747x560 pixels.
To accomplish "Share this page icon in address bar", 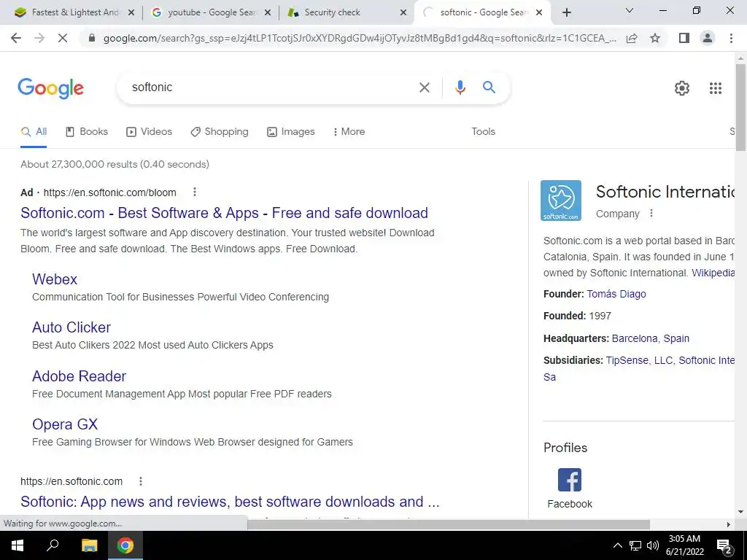I will tap(632, 38).
